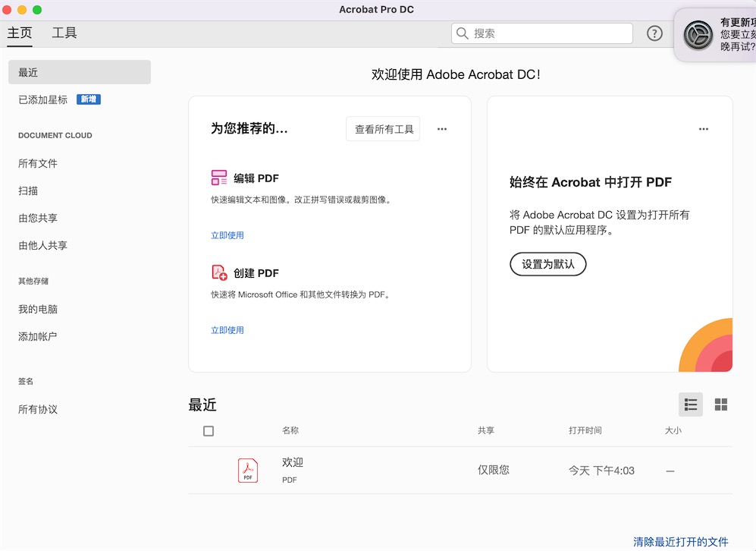756x551 pixels.
Task: Switch to list view icon
Action: click(x=691, y=405)
